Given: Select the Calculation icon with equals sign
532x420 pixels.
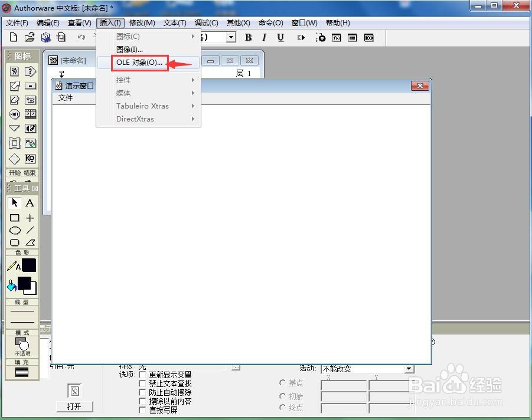Looking at the screenshot, I should click(30, 86).
